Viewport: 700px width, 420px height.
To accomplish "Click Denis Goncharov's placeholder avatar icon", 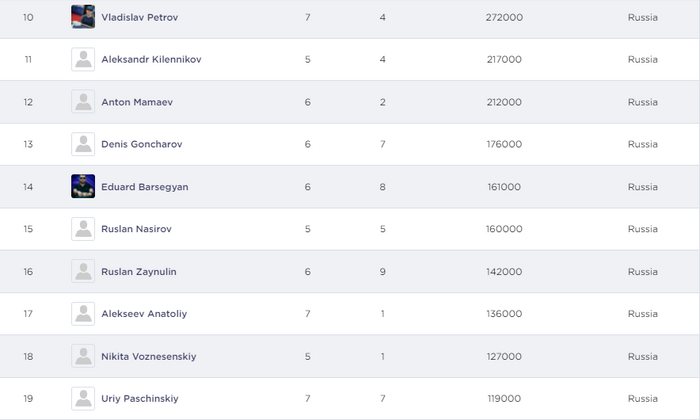I will coord(83,144).
